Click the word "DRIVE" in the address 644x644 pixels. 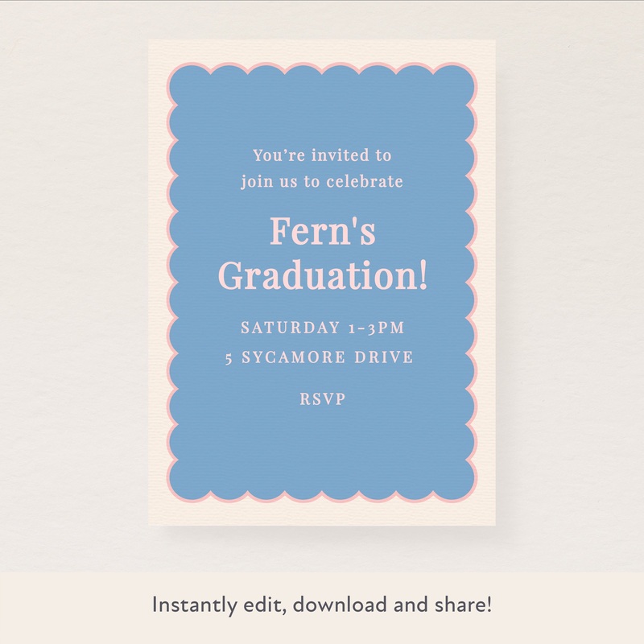384,357
